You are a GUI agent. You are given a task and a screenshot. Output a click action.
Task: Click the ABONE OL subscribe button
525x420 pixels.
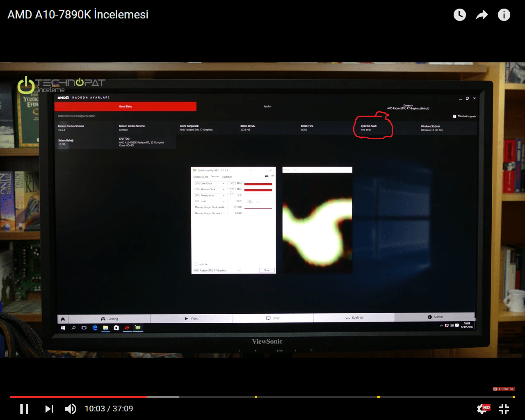(x=504, y=389)
